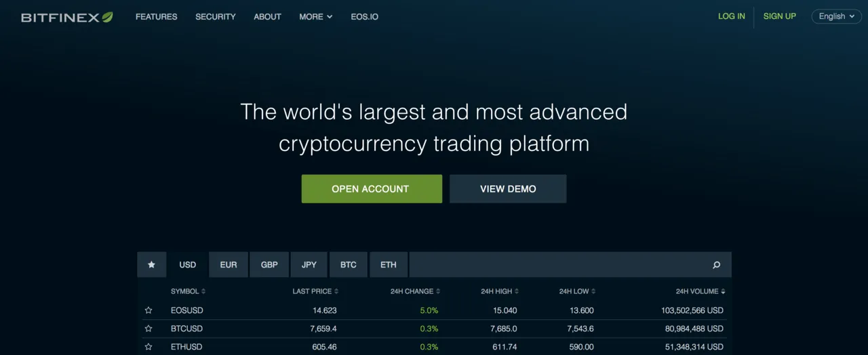868x355 pixels.
Task: Click the Sign Up link
Action: [780, 16]
